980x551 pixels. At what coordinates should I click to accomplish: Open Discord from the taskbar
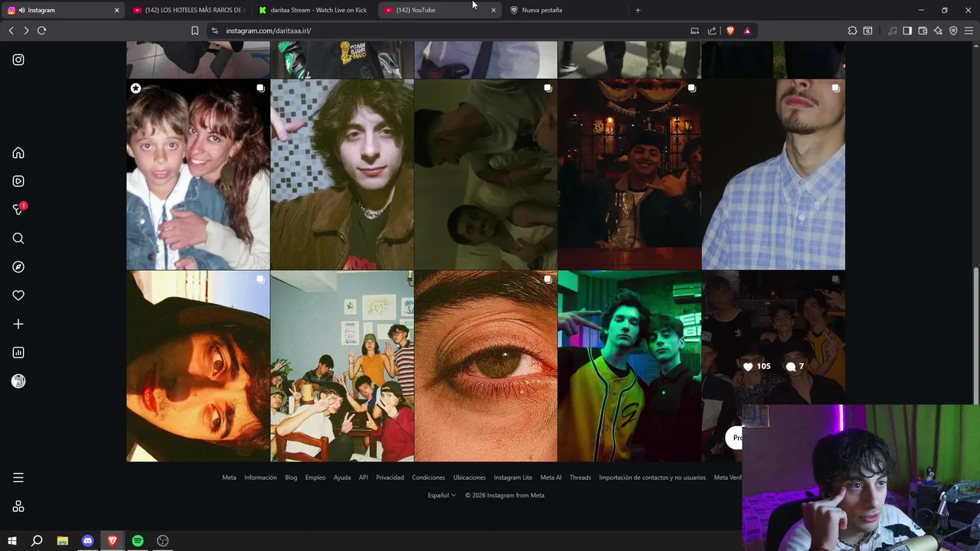[87, 541]
